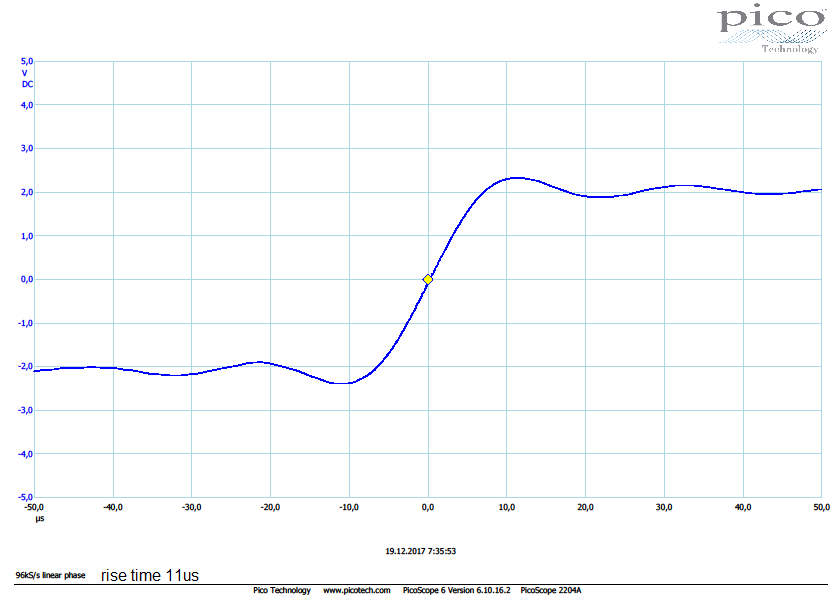Select the 1,0 voltage axis label
This screenshot has height=600, width=840.
tap(27, 236)
